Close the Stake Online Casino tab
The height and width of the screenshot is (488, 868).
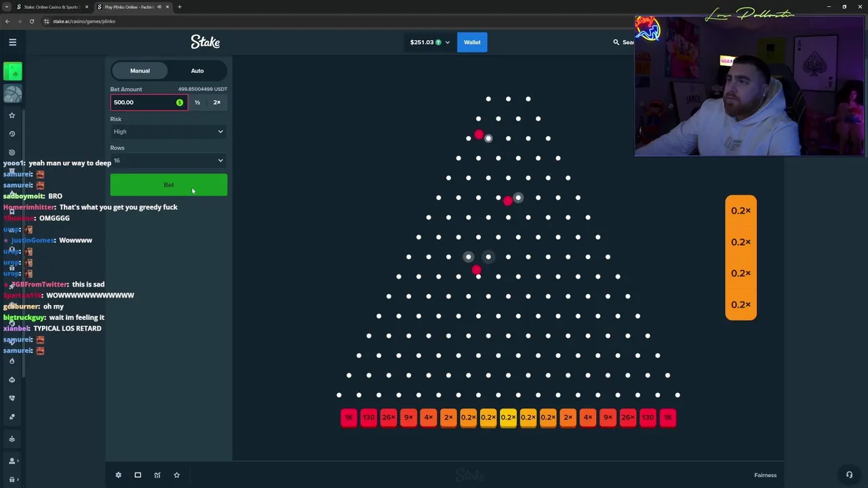(86, 7)
